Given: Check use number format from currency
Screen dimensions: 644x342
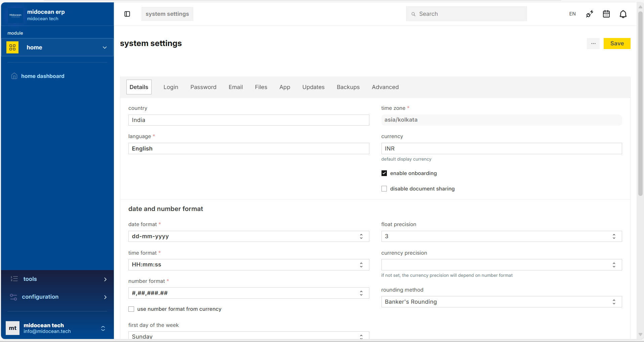Looking at the screenshot, I should 131,309.
